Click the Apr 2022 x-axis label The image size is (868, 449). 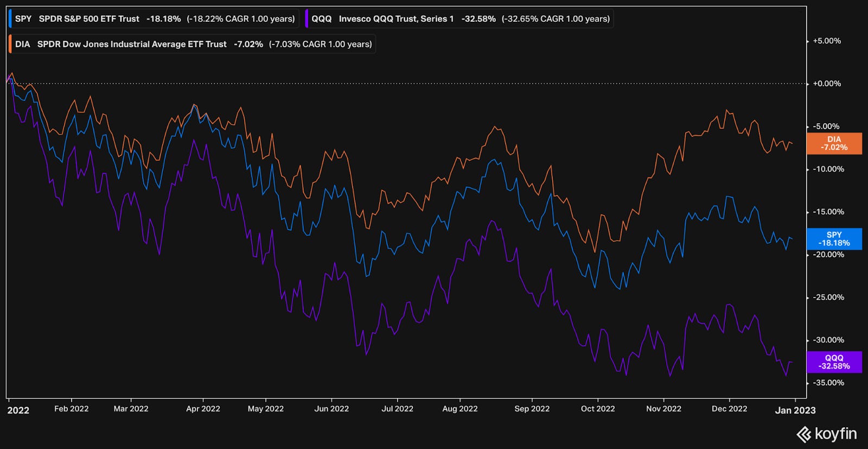click(203, 409)
